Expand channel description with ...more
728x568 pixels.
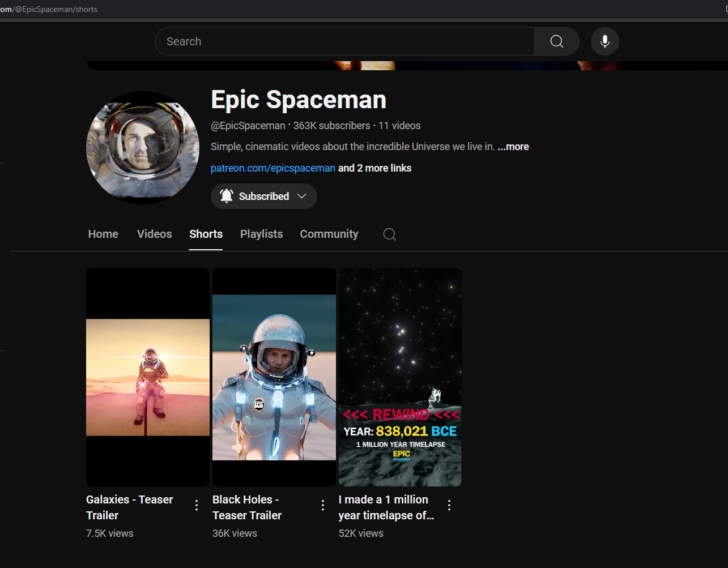pyautogui.click(x=513, y=147)
